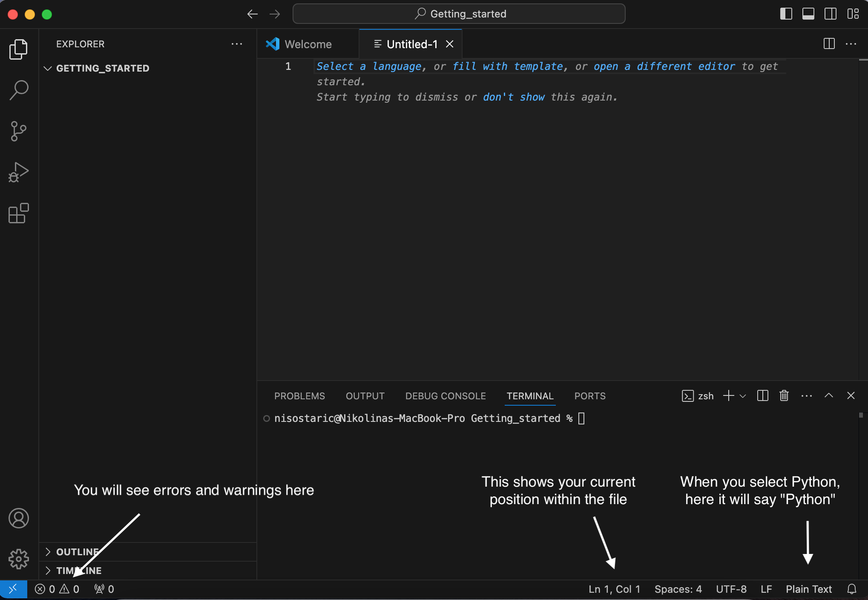Image resolution: width=868 pixels, height=600 pixels.
Task: Open new terminal profile dropdown arrow
Action: 743,396
